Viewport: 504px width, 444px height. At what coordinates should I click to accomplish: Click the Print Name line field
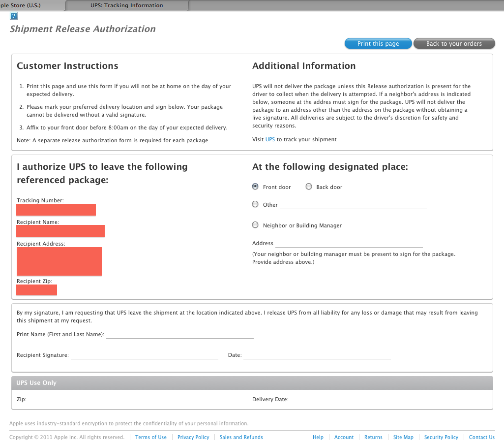click(179, 335)
